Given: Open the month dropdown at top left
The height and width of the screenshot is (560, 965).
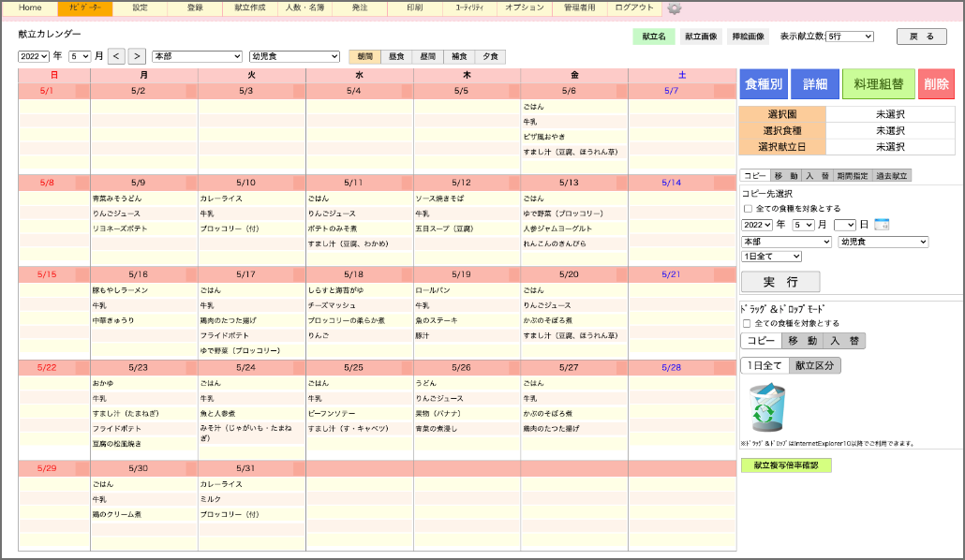Looking at the screenshot, I should point(80,56).
